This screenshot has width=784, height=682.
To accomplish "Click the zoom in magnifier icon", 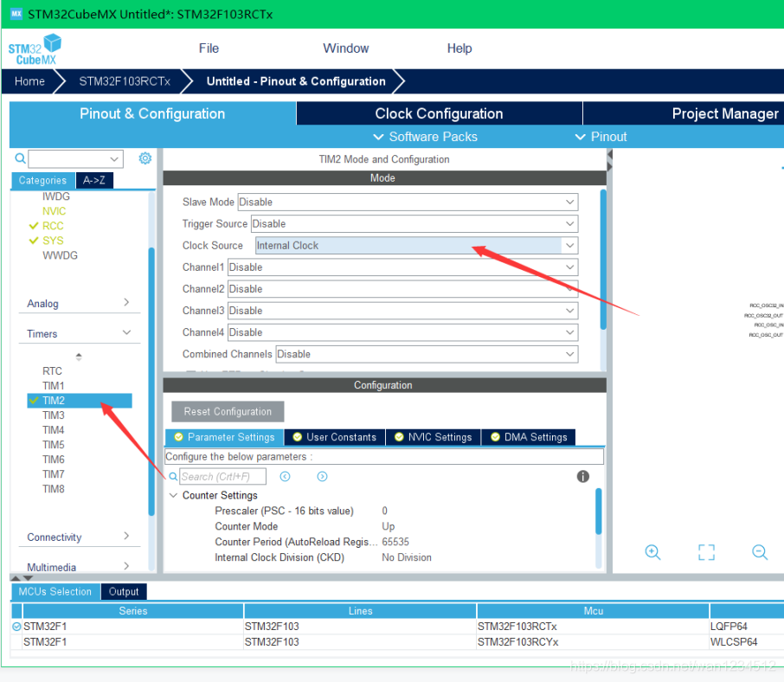I will (653, 552).
